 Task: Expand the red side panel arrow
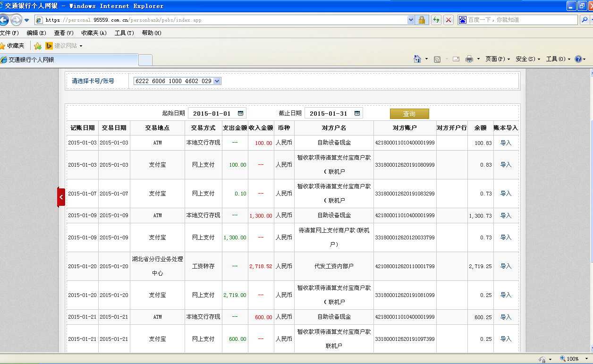coord(61,197)
